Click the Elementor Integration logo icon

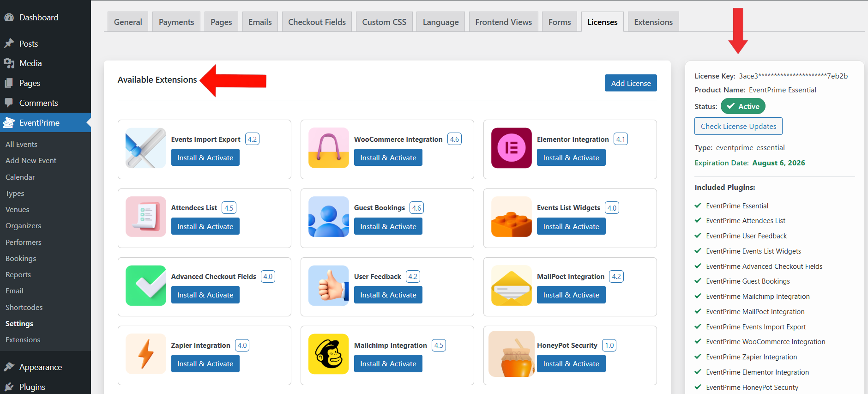511,148
